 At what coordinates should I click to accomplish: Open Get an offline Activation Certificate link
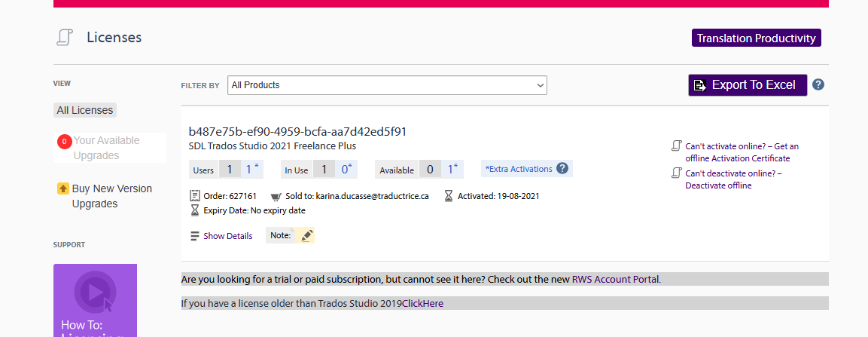[x=742, y=152]
